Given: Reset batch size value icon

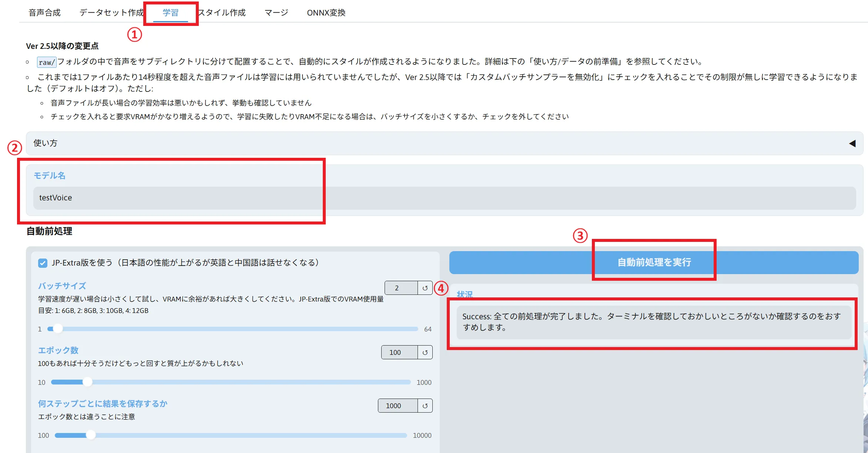Looking at the screenshot, I should [425, 288].
